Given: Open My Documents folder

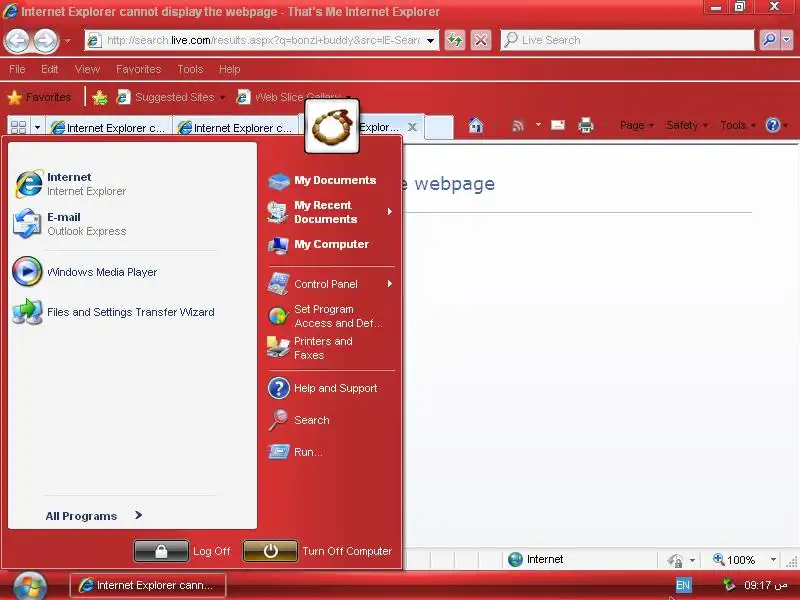Looking at the screenshot, I should coord(331,180).
